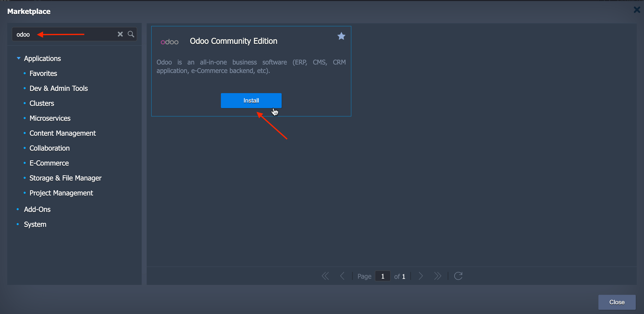Click the page number field
Screen dimensions: 644x314
click(383, 276)
